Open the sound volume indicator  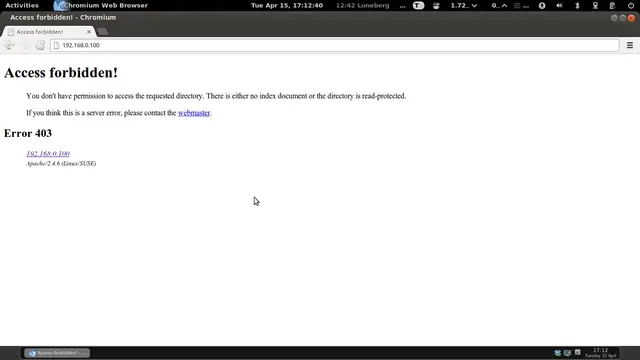tap(559, 5)
